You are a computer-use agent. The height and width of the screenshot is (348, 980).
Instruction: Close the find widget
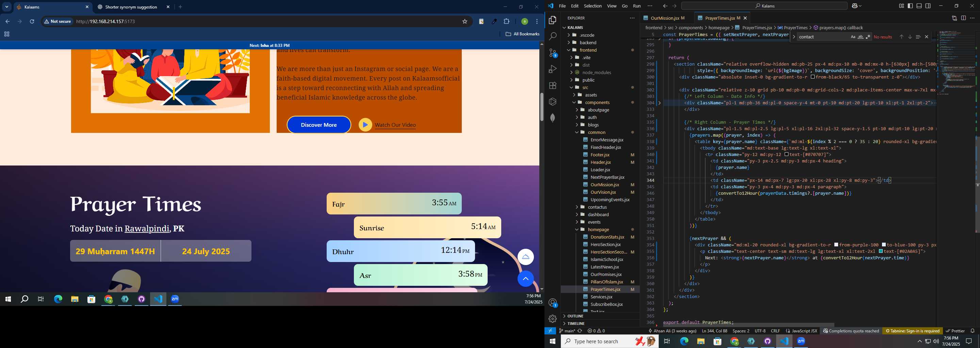coord(926,37)
